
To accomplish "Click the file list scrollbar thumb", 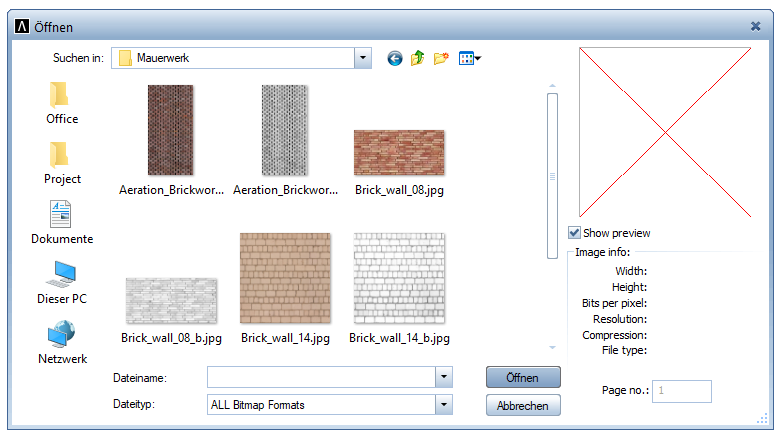I will pyautogui.click(x=552, y=176).
